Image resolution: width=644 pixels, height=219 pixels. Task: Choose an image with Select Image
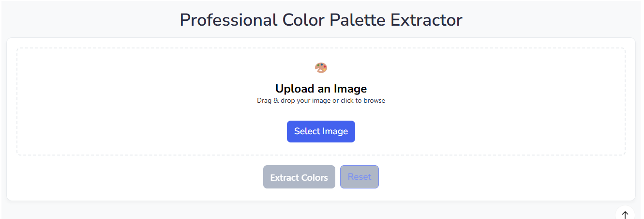[321, 131]
